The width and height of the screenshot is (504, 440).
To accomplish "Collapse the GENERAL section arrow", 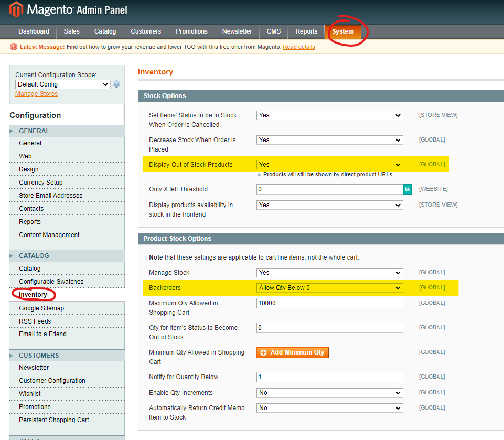I will point(11,131).
